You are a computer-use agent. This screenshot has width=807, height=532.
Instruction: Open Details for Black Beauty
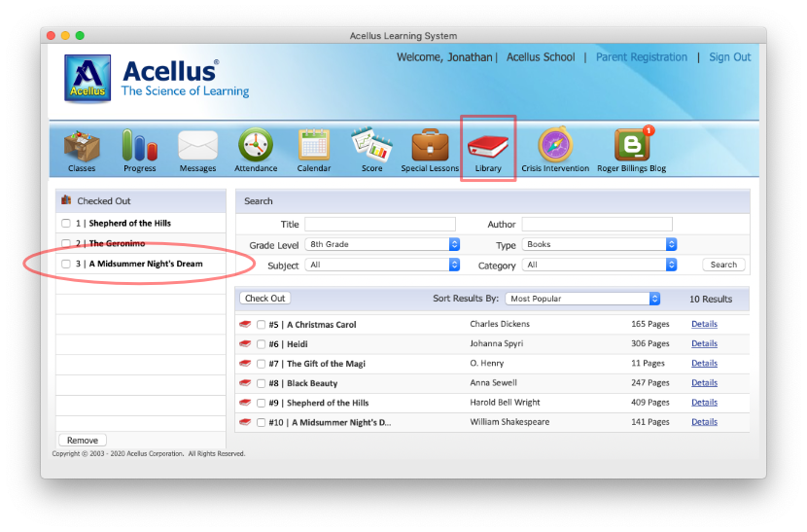point(704,382)
